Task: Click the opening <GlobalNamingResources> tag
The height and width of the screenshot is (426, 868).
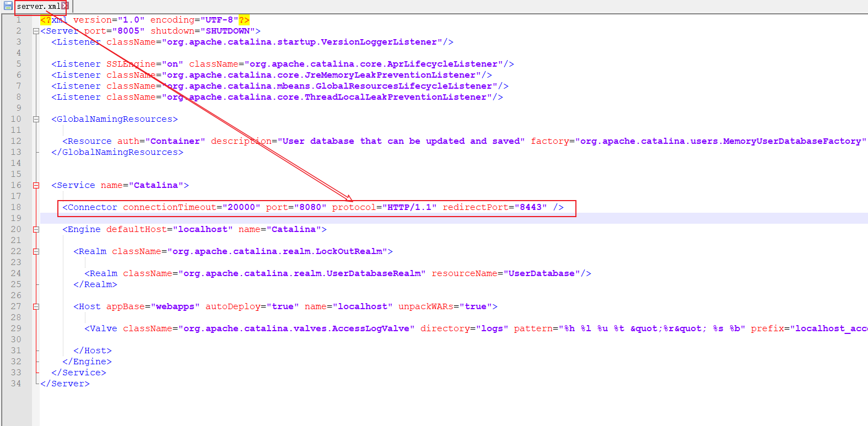Action: [115, 119]
